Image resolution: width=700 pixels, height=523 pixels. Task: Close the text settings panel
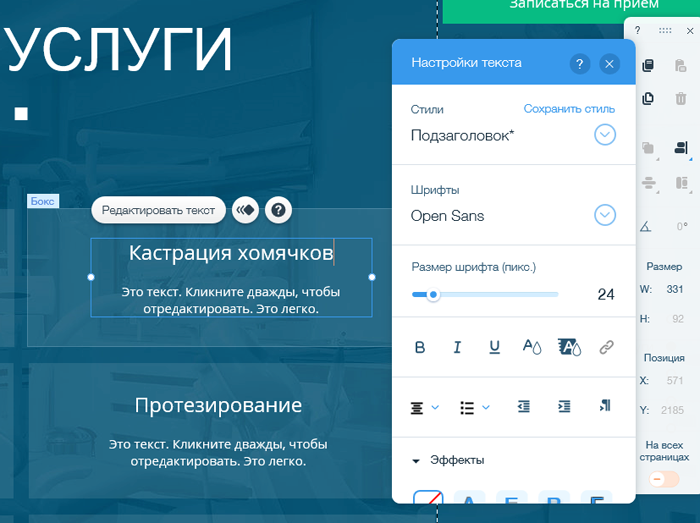(x=609, y=64)
